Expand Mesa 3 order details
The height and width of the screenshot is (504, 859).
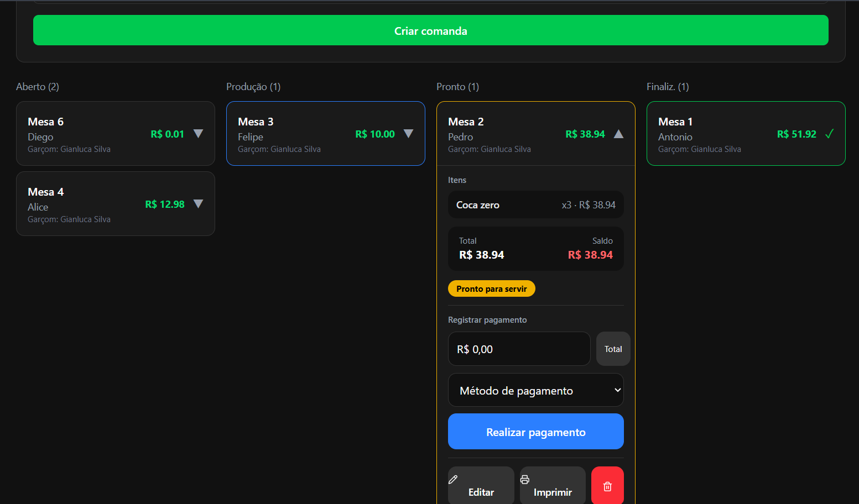coord(408,134)
